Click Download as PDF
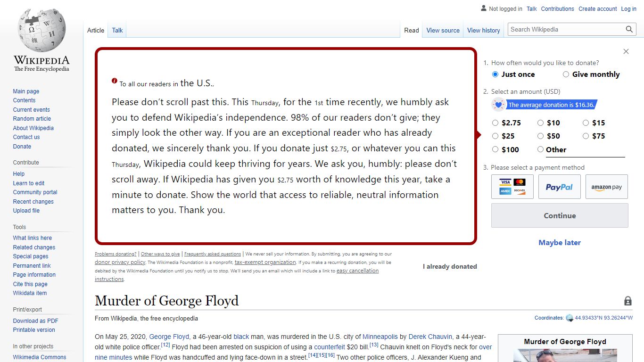The image size is (644, 362). 36,321
